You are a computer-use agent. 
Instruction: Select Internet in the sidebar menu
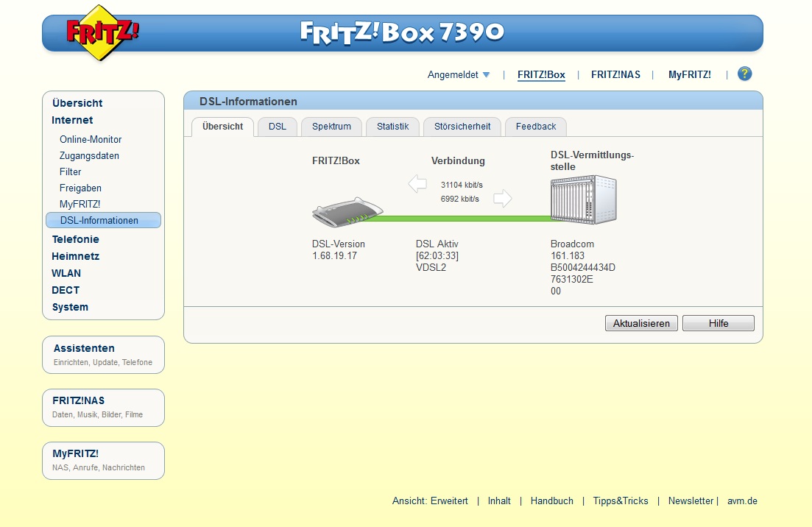click(x=72, y=120)
